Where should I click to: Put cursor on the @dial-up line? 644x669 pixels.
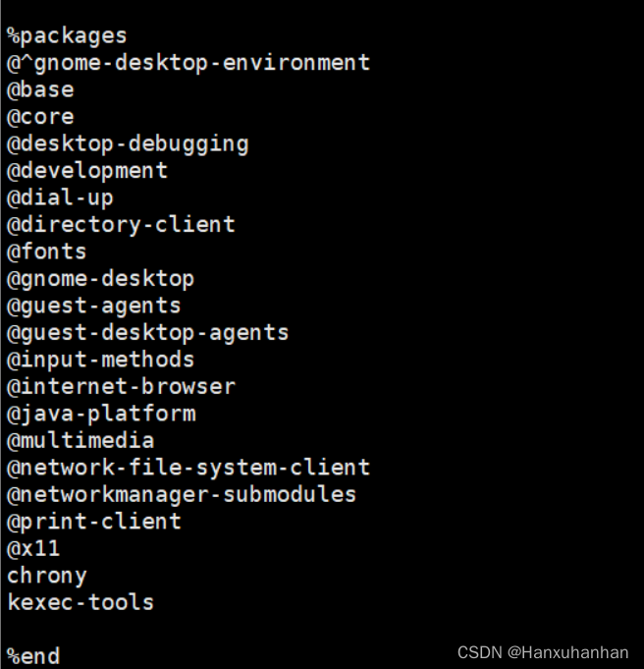pyautogui.click(x=61, y=198)
